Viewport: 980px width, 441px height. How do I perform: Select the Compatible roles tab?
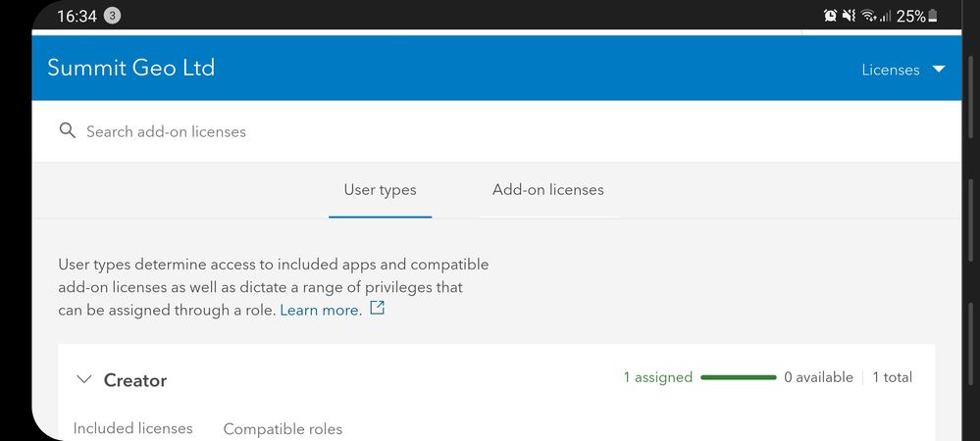click(x=283, y=428)
